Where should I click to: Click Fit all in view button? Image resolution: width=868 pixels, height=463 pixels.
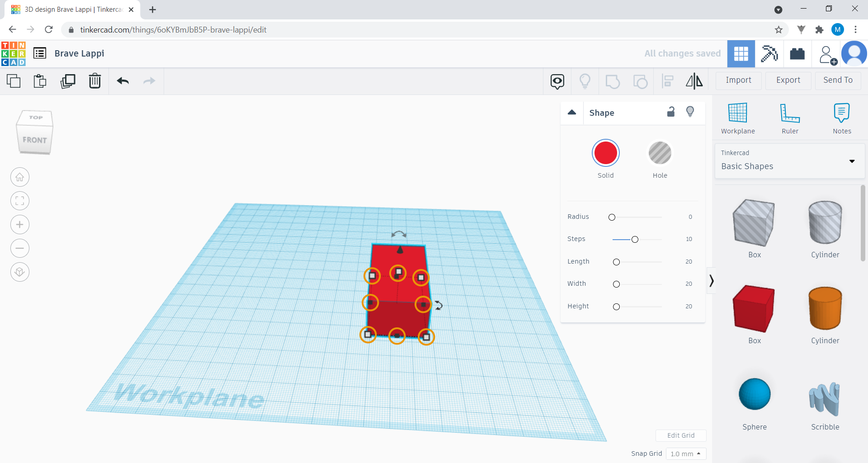click(20, 201)
